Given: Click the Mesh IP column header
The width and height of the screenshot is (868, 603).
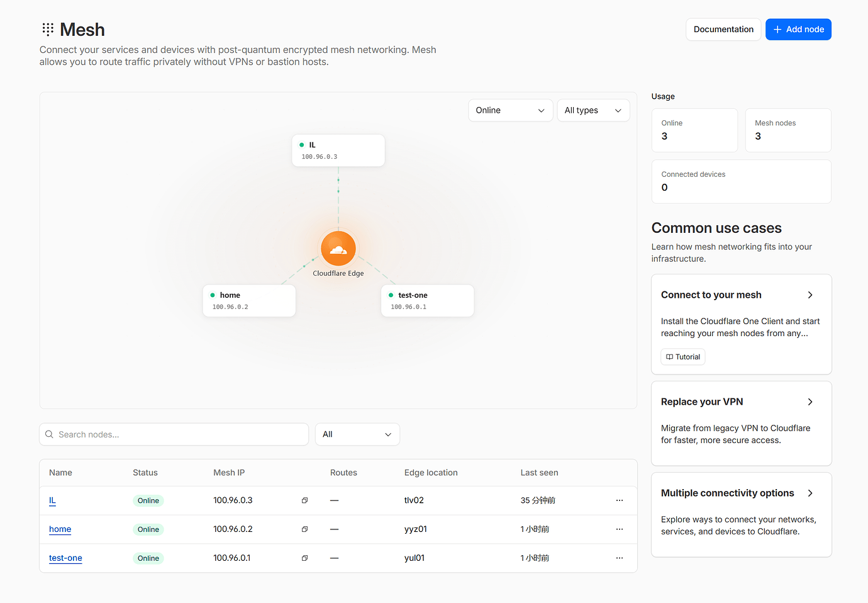Looking at the screenshot, I should (x=229, y=473).
